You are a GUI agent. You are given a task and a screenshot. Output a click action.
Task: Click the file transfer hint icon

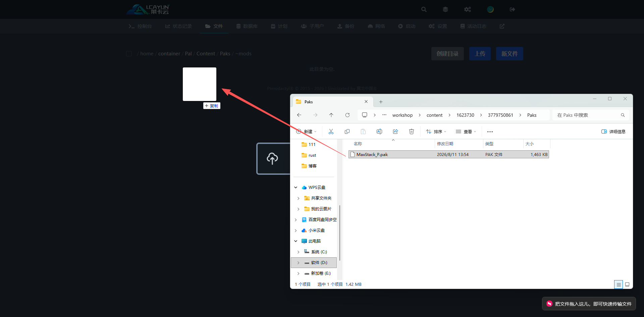point(549,304)
